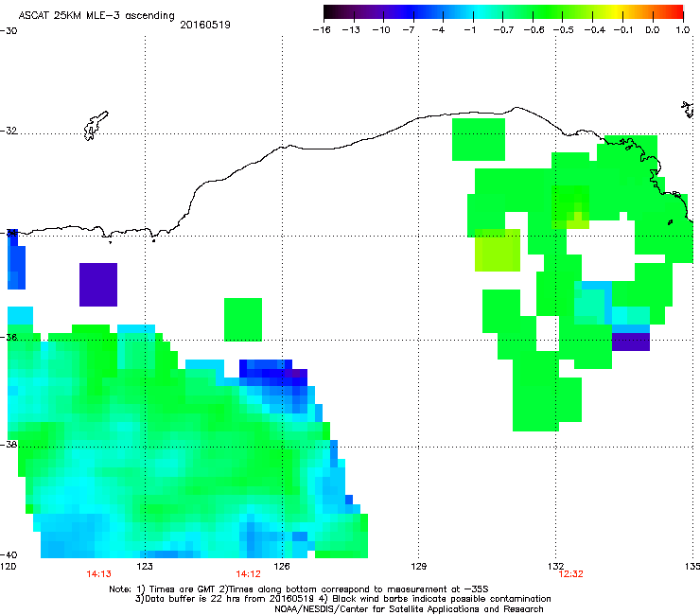Click the '-0.6' color bar label
This screenshot has height=615, width=700.
[x=534, y=30]
